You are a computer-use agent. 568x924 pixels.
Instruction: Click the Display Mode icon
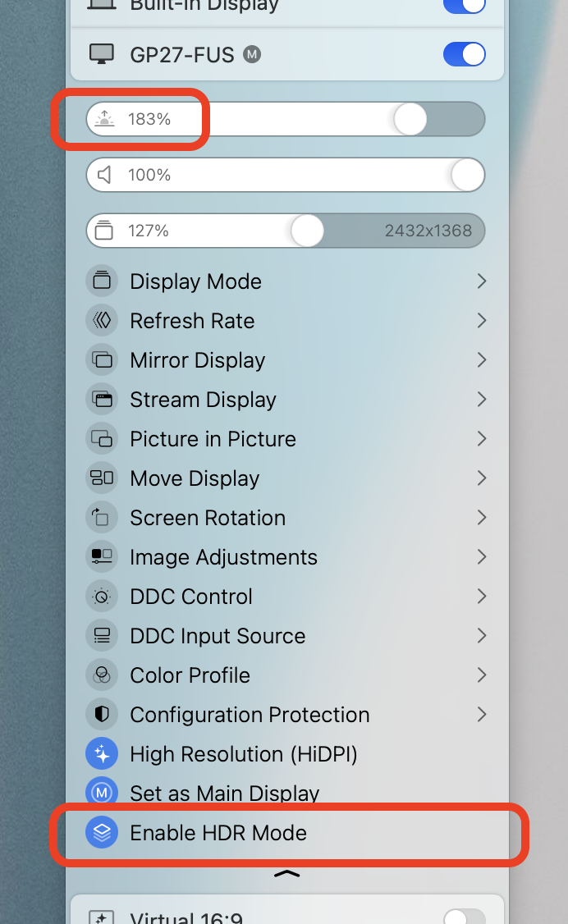(102, 281)
